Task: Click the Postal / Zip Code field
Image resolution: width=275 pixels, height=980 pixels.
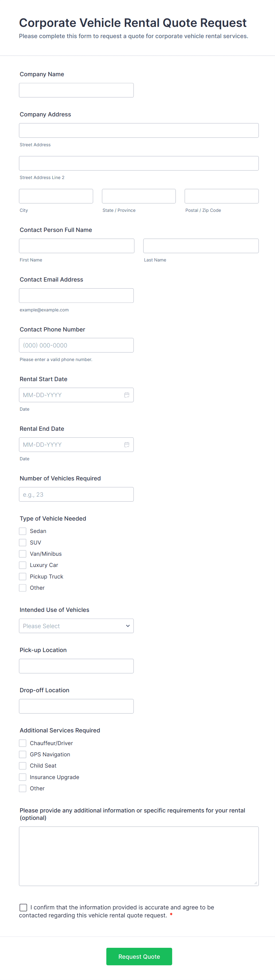Action: (x=221, y=196)
